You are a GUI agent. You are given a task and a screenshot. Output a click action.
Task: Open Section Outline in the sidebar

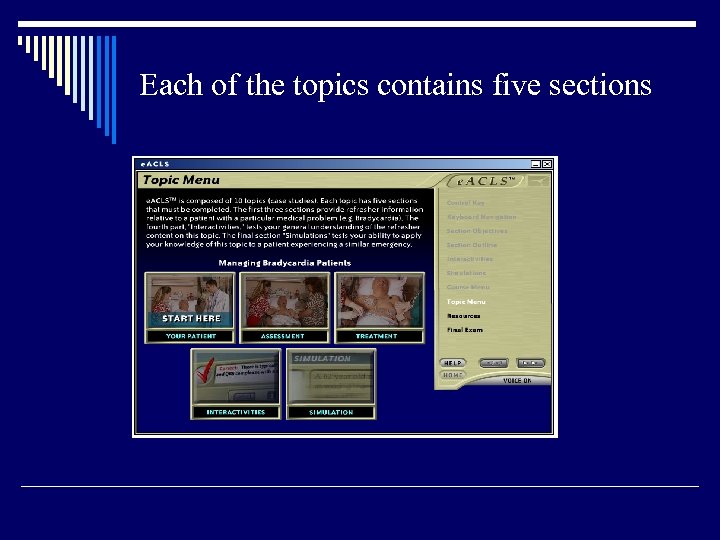click(472, 245)
